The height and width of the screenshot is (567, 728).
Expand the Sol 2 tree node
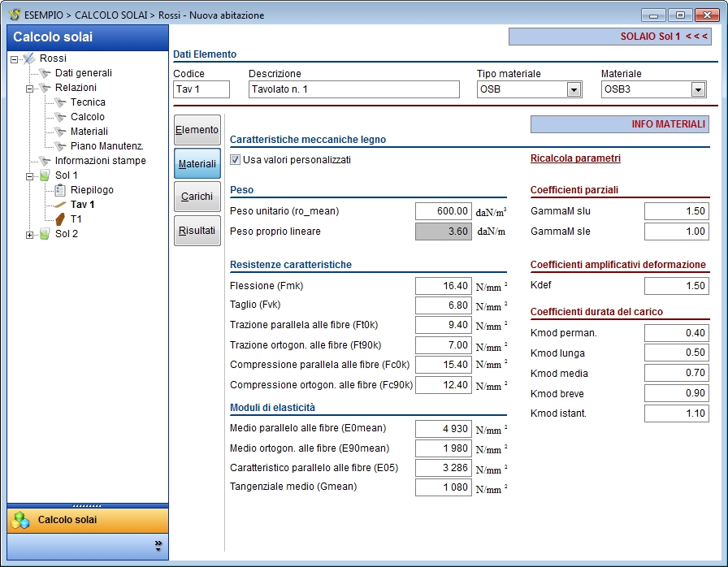(x=30, y=235)
